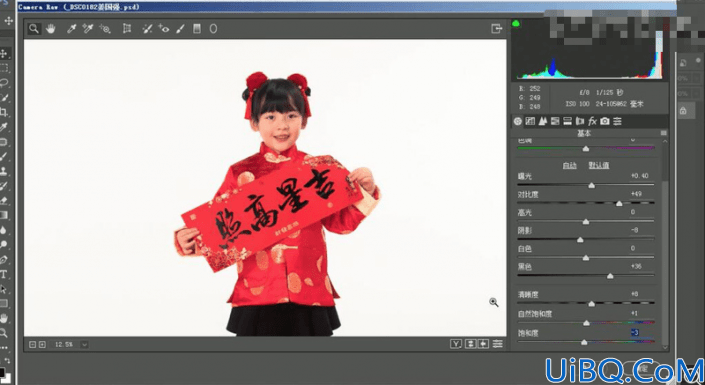Select the Targeted Adjustment tool

pyautogui.click(x=105, y=29)
